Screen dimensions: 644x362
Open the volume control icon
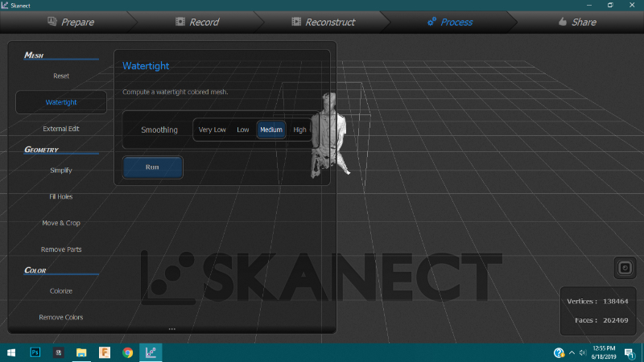[x=582, y=352]
